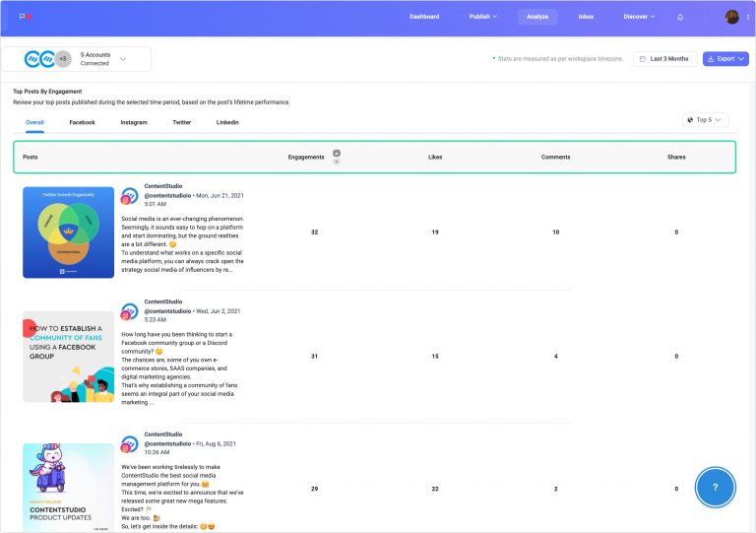Click likes value 19
Viewport: 756px width, 533px height.
coord(435,233)
